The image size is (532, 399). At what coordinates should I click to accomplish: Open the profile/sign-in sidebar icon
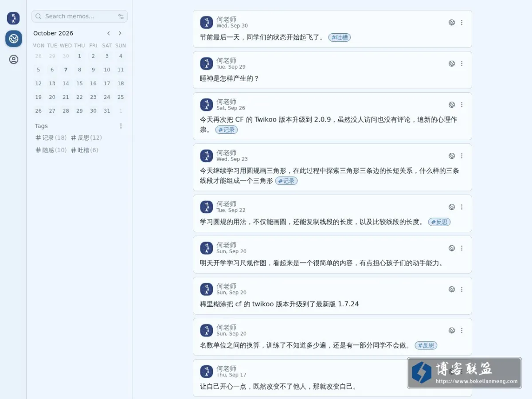point(14,59)
